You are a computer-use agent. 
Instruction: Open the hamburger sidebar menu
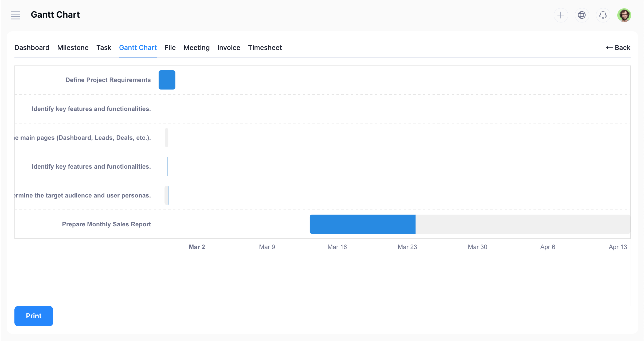(x=15, y=15)
